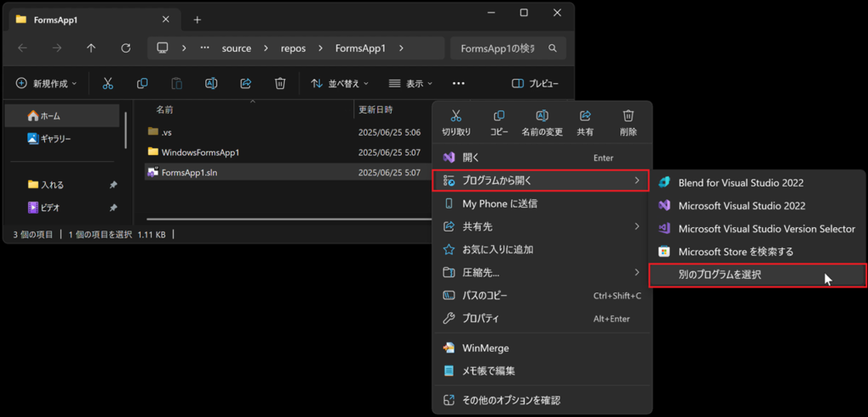
Task: Sort by 名前 column header
Action: click(164, 109)
